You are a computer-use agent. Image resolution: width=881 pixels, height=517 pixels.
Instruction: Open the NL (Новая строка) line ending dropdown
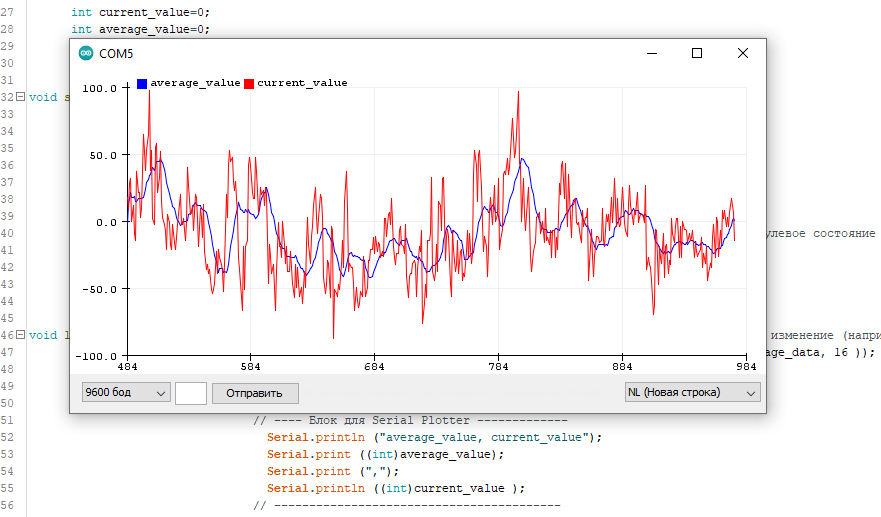(693, 392)
